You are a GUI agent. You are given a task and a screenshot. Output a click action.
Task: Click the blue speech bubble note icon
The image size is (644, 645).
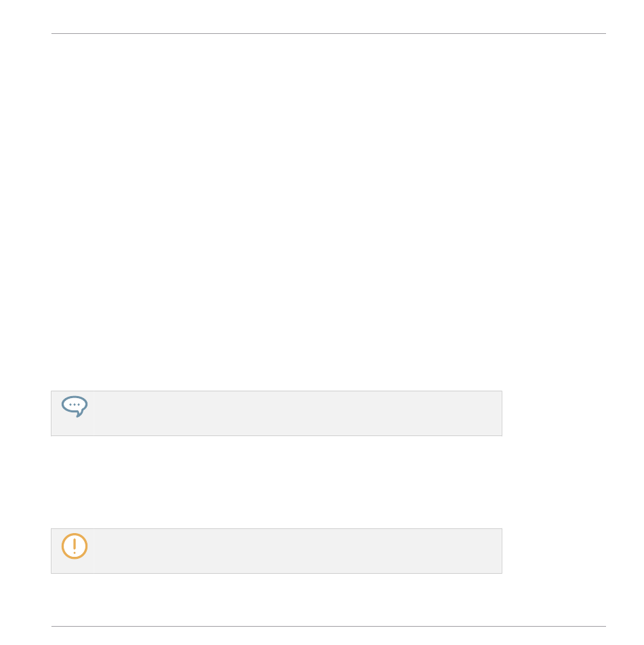(75, 406)
